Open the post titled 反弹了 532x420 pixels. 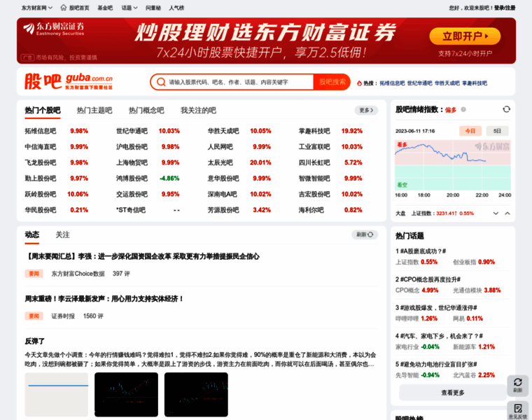pos(34,342)
